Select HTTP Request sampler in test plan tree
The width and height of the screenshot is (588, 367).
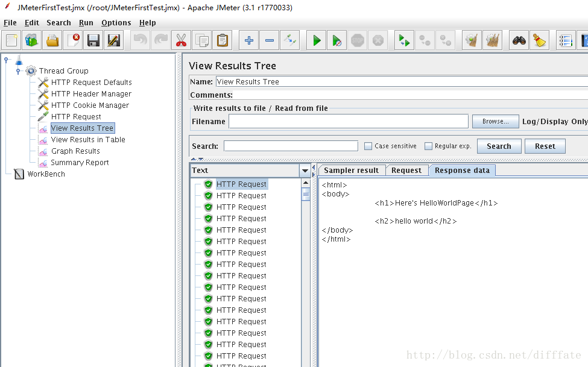(76, 117)
